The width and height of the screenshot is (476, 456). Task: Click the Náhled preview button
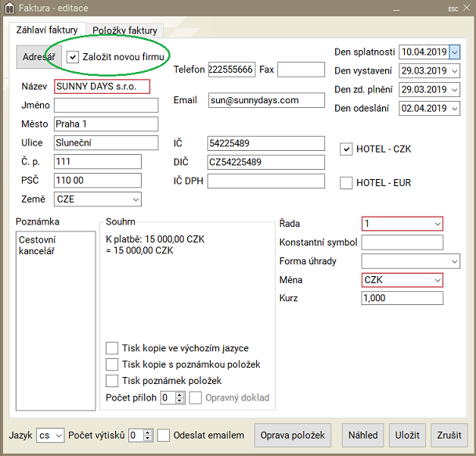coord(362,435)
